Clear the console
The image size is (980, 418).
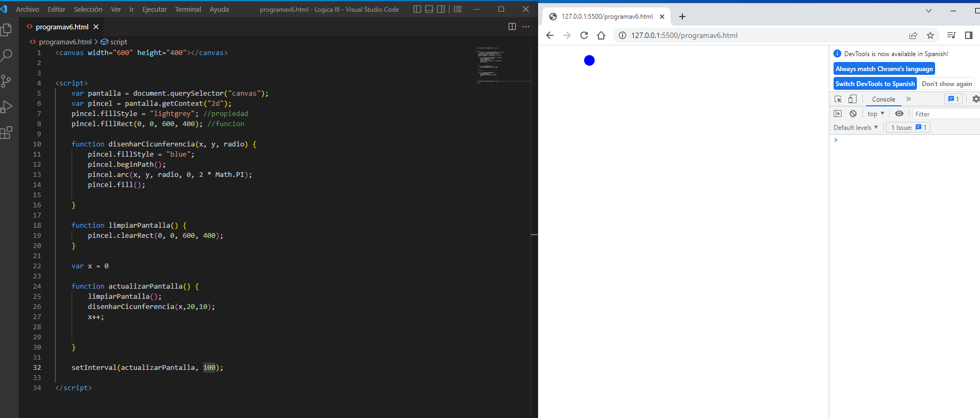[853, 114]
